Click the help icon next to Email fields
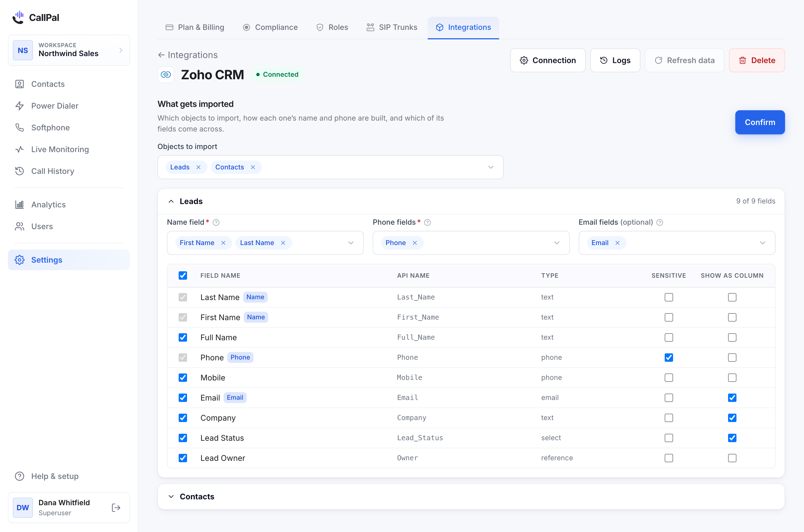This screenshot has height=532, width=804. pyautogui.click(x=659, y=222)
